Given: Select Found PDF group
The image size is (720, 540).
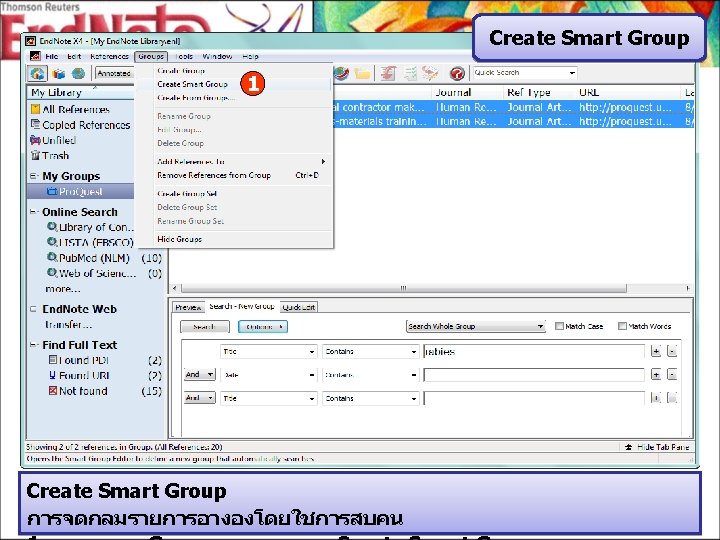Looking at the screenshot, I should pyautogui.click(x=79, y=360).
